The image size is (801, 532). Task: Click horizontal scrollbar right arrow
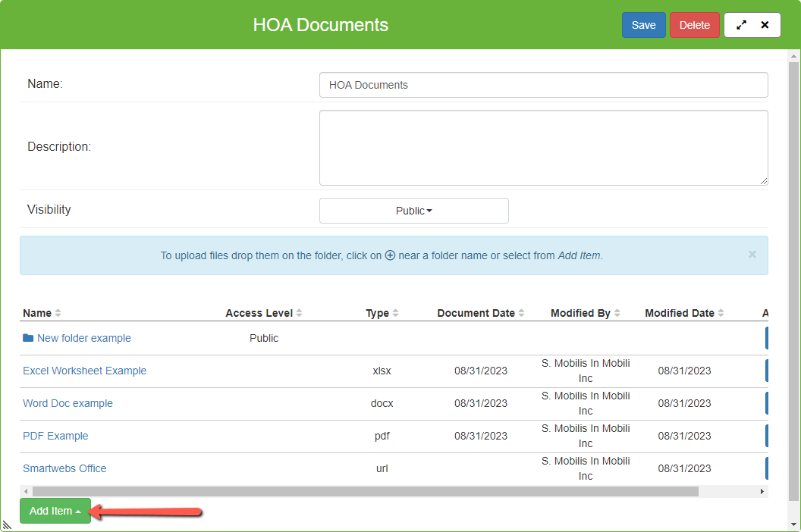point(762,491)
